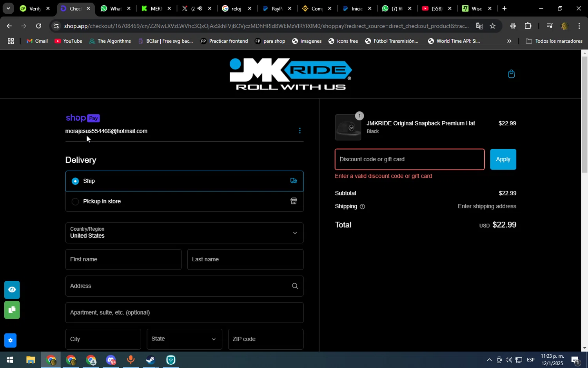Open the shopping bag cart icon
This screenshot has height=368, width=588.
[x=511, y=74]
